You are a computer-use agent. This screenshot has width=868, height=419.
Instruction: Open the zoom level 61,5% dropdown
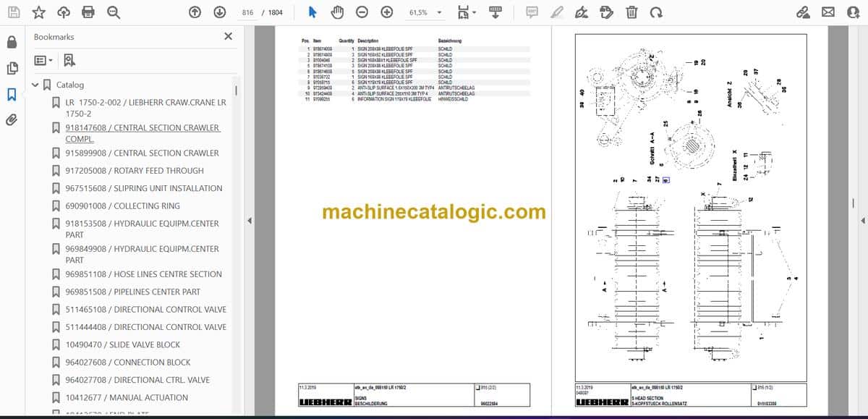(x=425, y=12)
